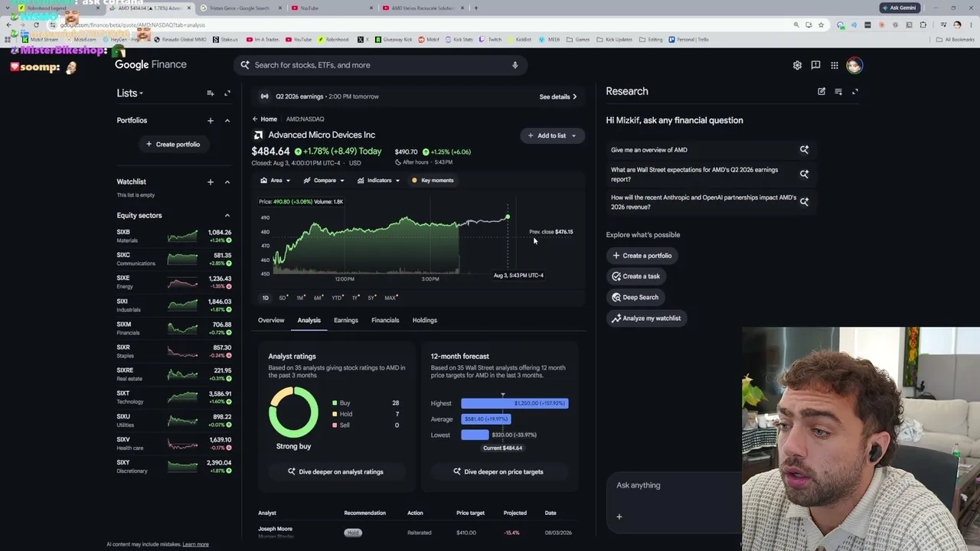The image size is (980, 551).
Task: Open the YouTube bookmark in bookmarks bar
Action: (299, 39)
